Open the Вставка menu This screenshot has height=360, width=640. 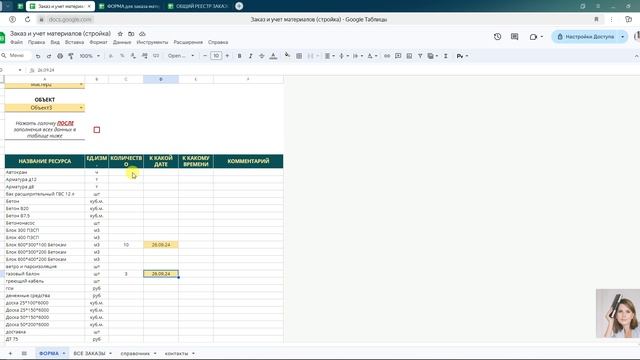[x=74, y=42]
